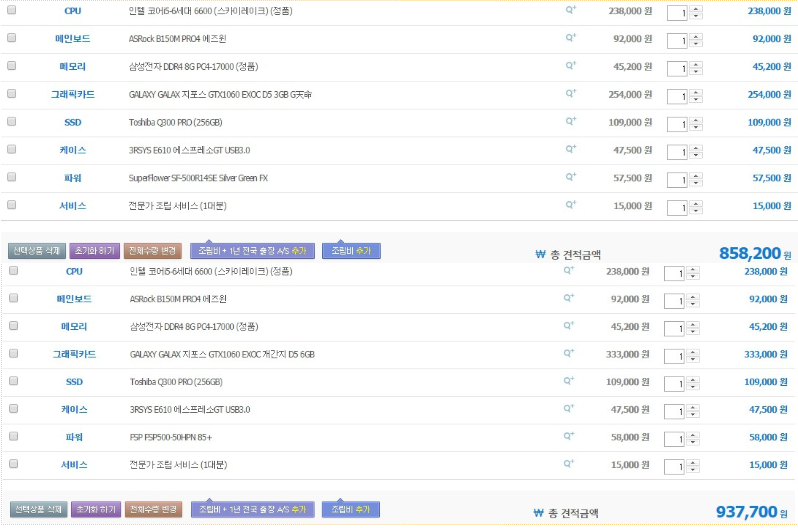Open magnifier icon for 3RSYS 케이스 in 937,700 quote
The height and width of the screenshot is (528, 798).
[x=568, y=408]
